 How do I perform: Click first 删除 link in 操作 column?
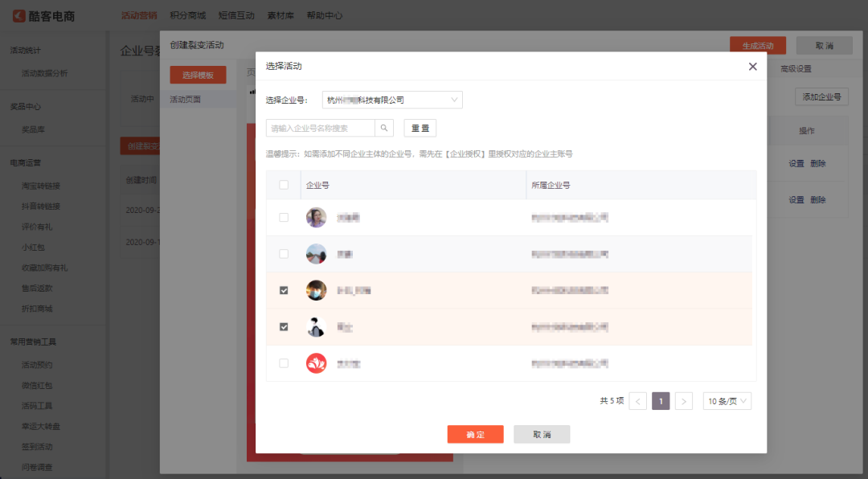coord(817,163)
